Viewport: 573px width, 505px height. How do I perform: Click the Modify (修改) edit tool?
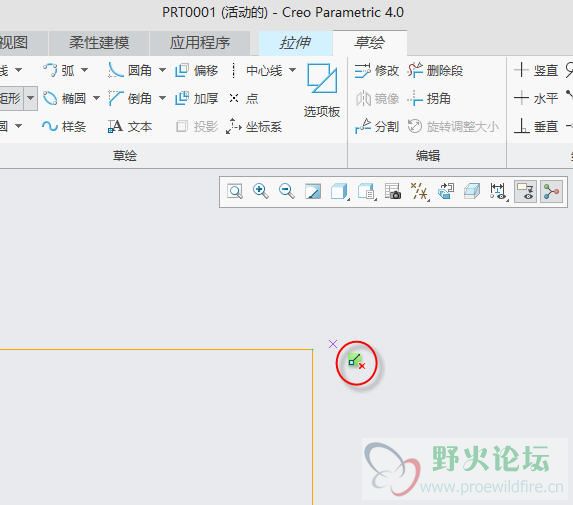coord(376,70)
